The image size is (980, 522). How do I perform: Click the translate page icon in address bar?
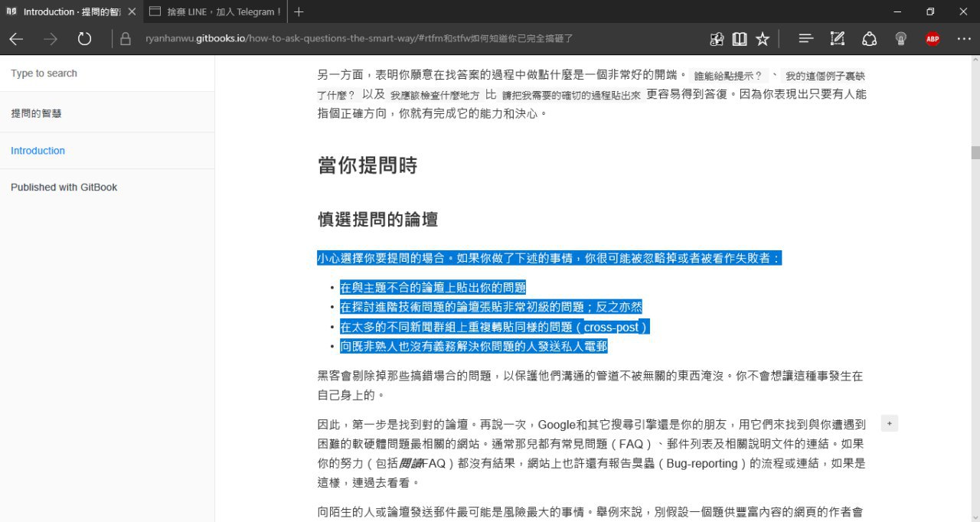pos(717,39)
